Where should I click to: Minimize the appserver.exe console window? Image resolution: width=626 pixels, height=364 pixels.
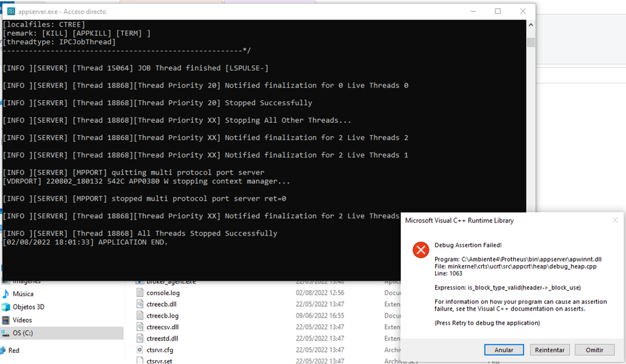473,11
